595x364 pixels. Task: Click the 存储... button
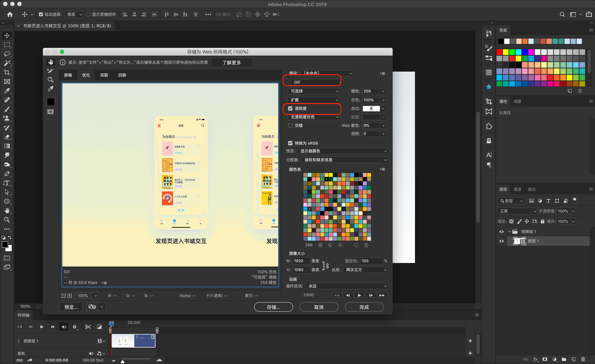pos(273,307)
